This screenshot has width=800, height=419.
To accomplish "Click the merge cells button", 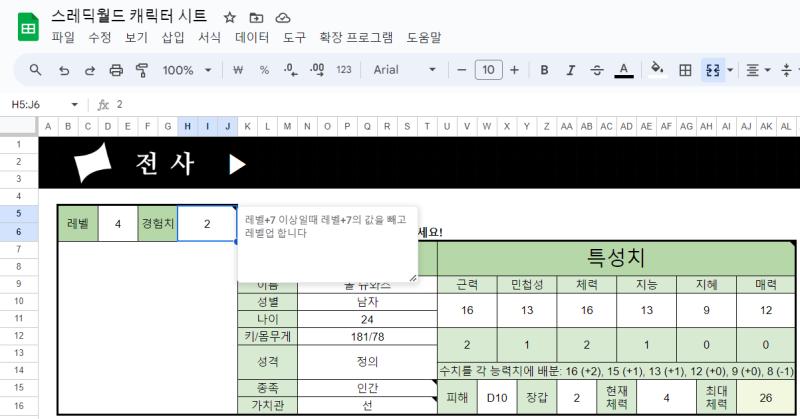I will coord(713,70).
